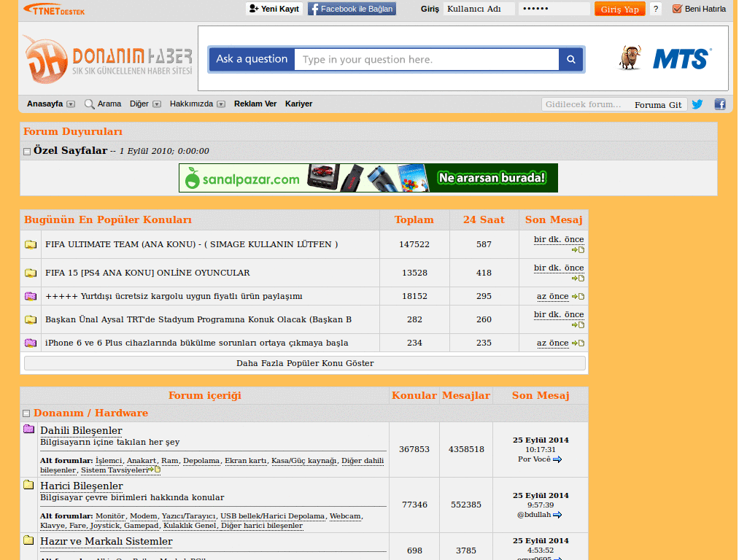Go to last message of FIFA ULTIMATE TEAM

click(578, 250)
